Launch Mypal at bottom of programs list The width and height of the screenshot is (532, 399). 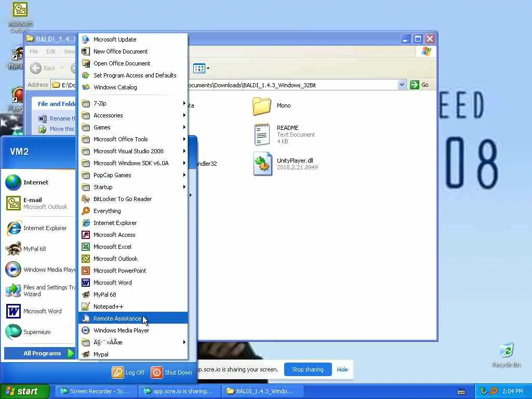point(133,354)
